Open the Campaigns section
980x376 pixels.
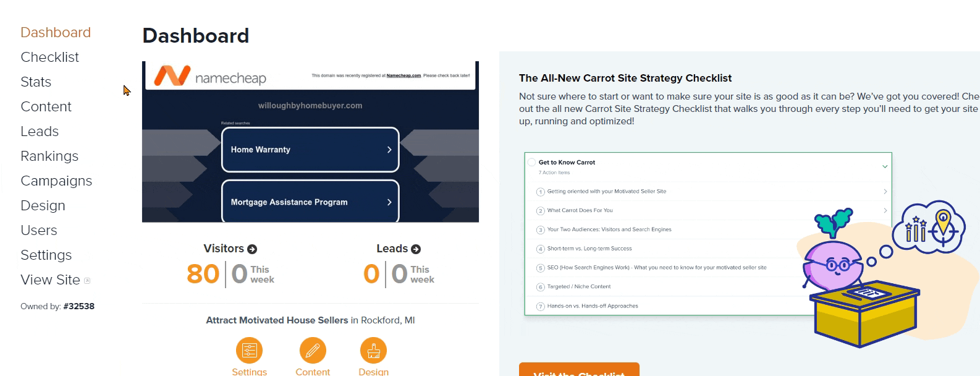coord(56,181)
